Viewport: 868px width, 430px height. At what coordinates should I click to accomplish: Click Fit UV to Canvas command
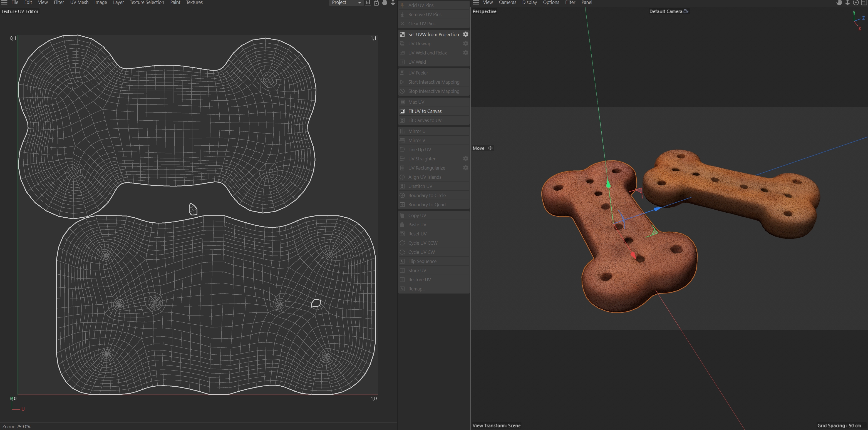tap(425, 111)
